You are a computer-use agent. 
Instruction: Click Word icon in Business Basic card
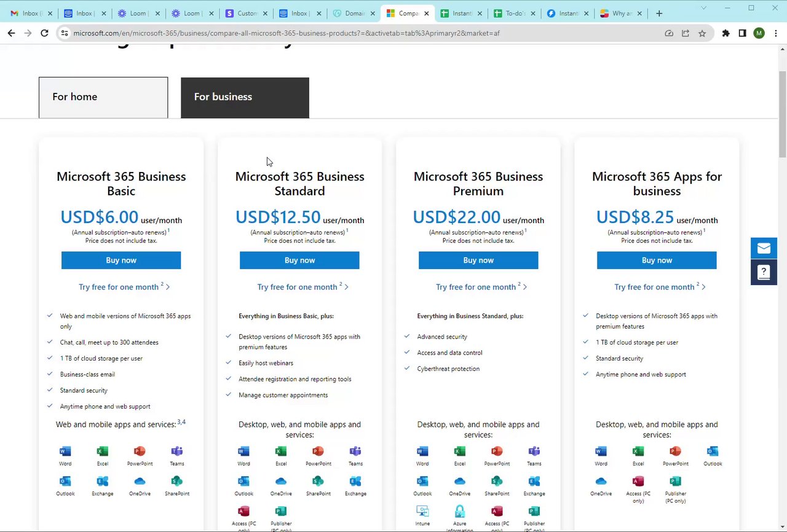point(65,452)
